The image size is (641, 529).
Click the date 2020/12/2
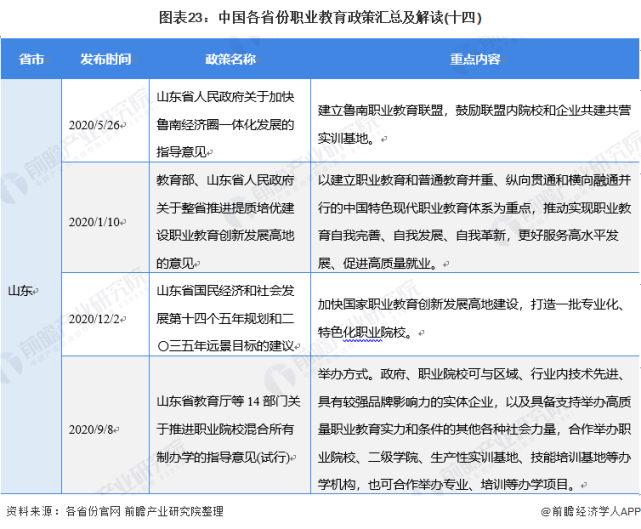coord(94,319)
